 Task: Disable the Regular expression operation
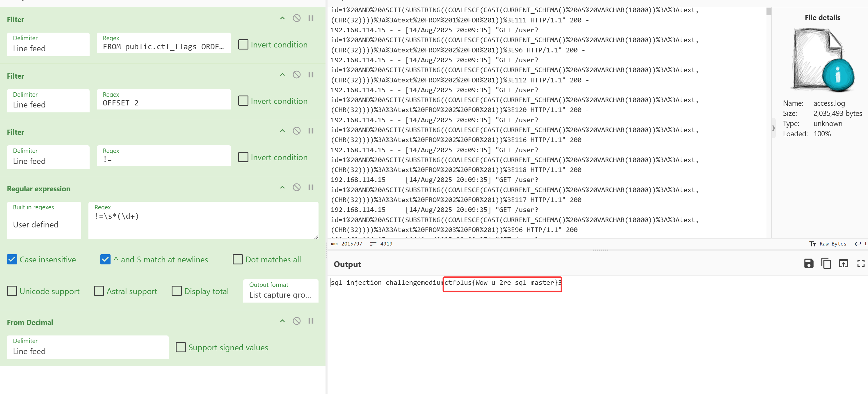click(296, 187)
